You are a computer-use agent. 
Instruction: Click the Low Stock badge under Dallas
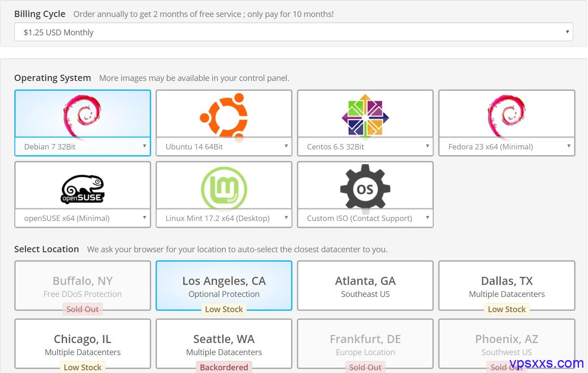point(507,309)
